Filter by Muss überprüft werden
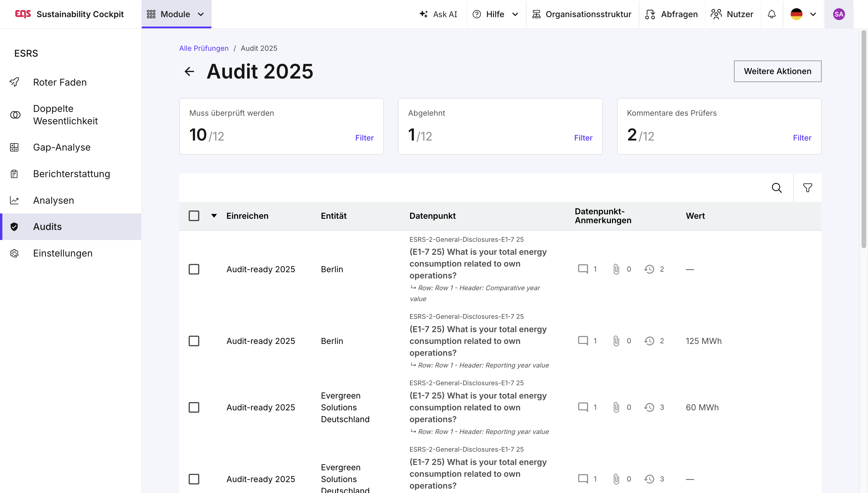Screen dimensions: 868x493 coord(364,138)
